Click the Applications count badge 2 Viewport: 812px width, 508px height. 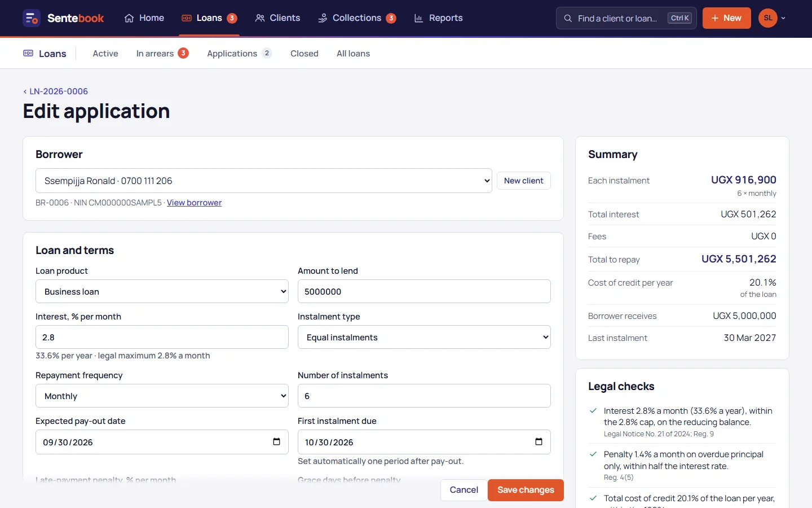coord(267,53)
